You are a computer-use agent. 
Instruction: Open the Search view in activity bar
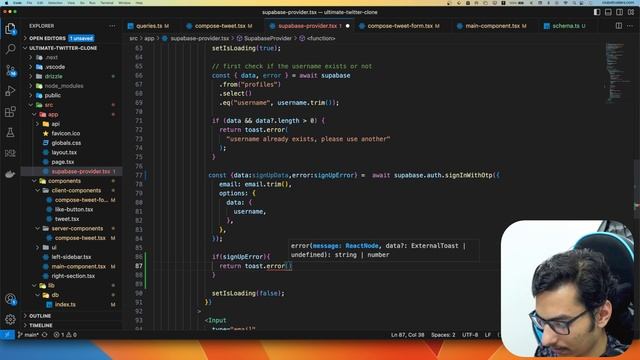tap(10, 49)
